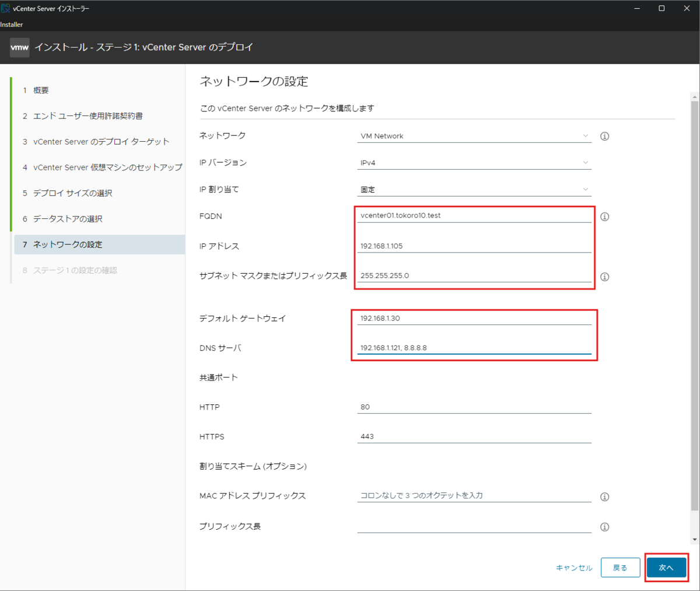This screenshot has width=700, height=591.
Task: Click the disabled step 8 ステージ 1 の設定の確認
Action: click(x=99, y=270)
